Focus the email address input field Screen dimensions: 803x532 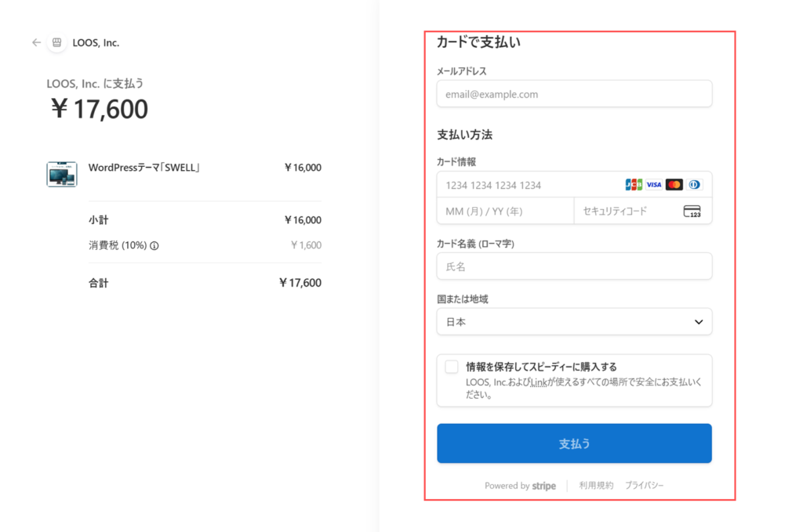[574, 94]
